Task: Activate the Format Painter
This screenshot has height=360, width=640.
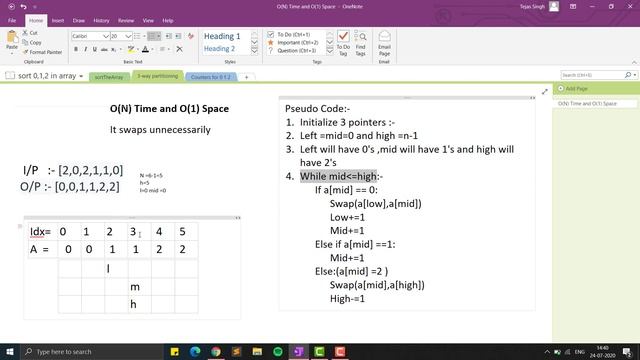Action: tap(42, 52)
